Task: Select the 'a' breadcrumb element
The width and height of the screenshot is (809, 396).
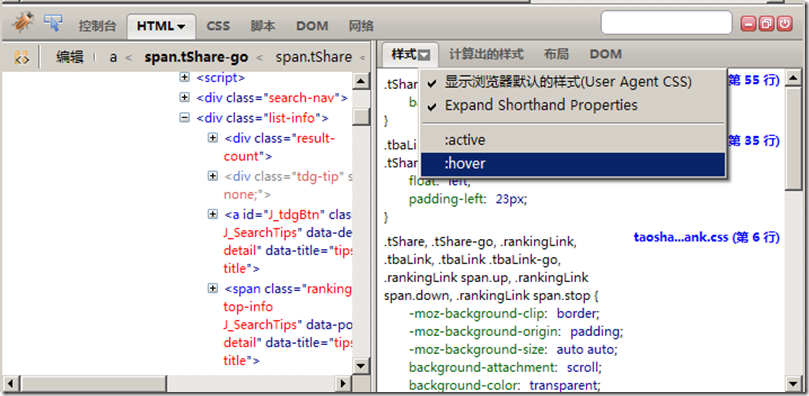Action: [x=114, y=57]
